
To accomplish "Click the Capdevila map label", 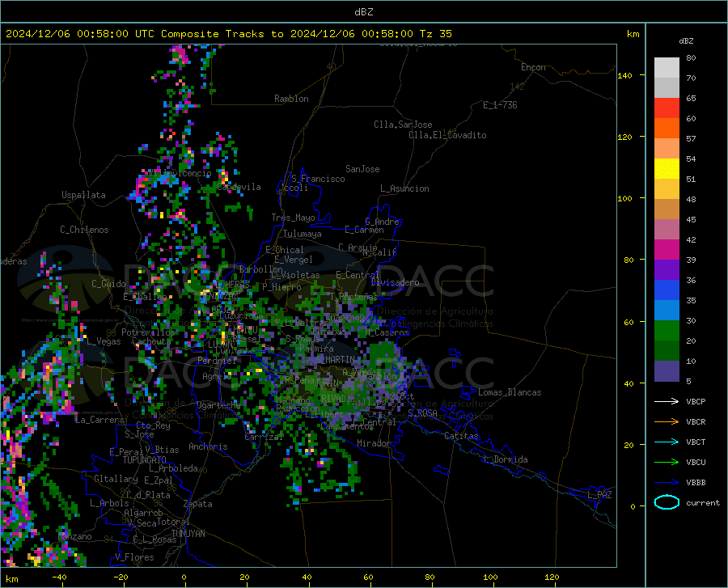I will 239,187.
